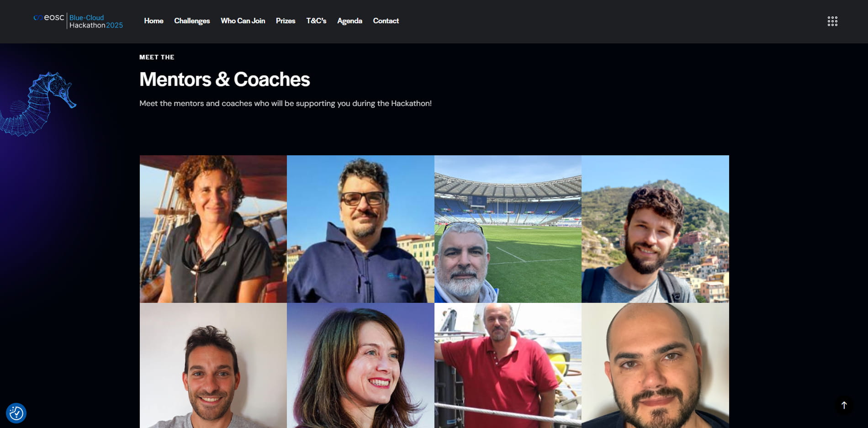This screenshot has width=868, height=428.
Task: Click the scroll-to-top arrow button
Action: pos(844,405)
